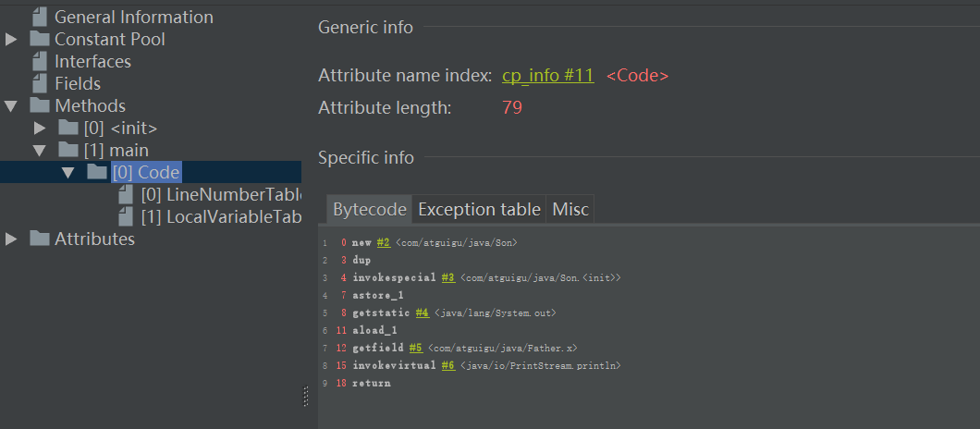The width and height of the screenshot is (980, 429).
Task: Follow the #4 link after getstatic
Action: tap(422, 313)
